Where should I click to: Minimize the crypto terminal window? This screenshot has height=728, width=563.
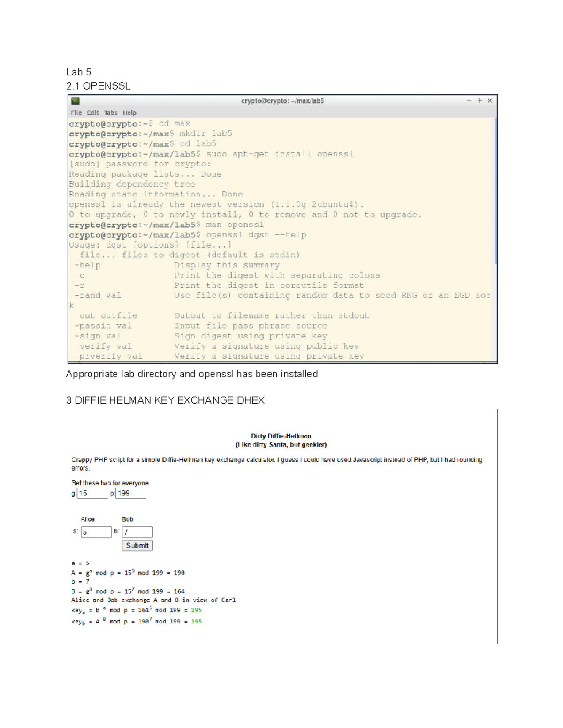pyautogui.click(x=469, y=100)
